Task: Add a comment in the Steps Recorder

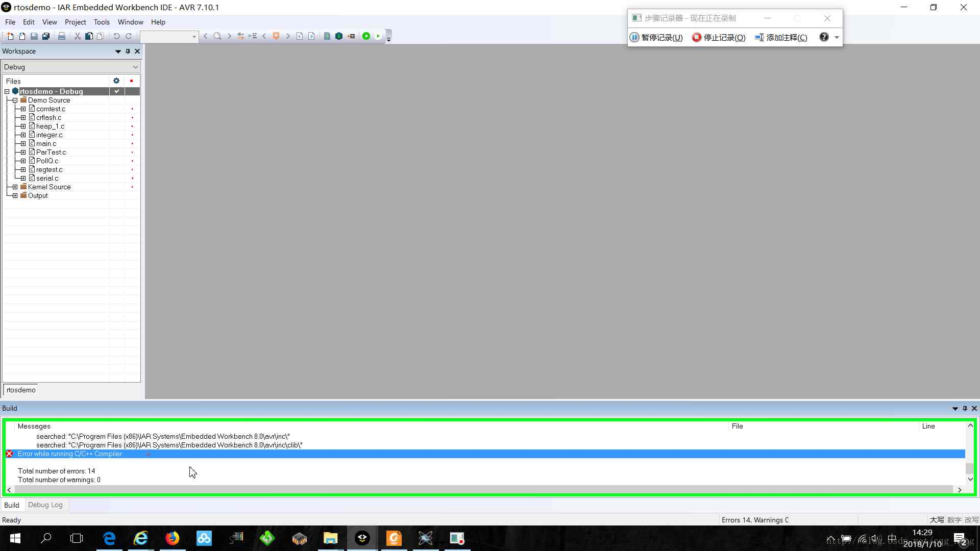Action: pyautogui.click(x=781, y=37)
